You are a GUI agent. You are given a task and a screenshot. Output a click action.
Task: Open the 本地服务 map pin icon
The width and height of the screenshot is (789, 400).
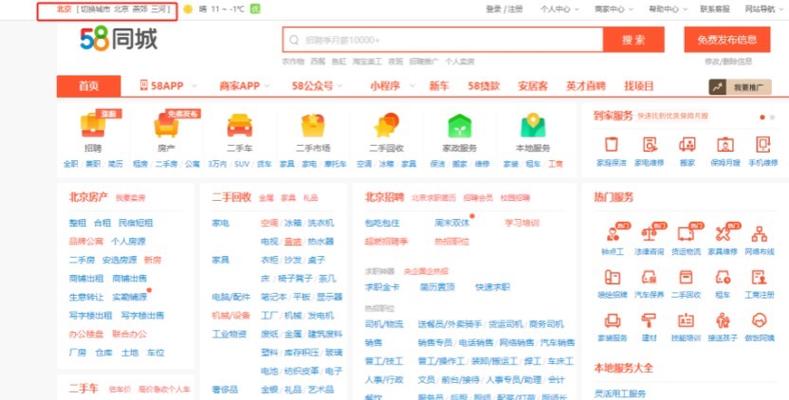[533, 125]
